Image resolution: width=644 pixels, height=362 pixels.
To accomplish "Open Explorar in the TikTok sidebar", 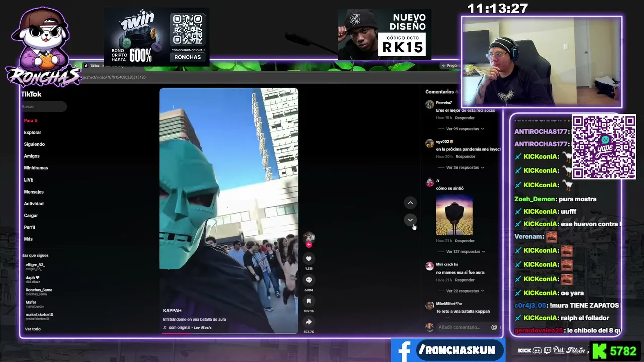I will 33,132.
